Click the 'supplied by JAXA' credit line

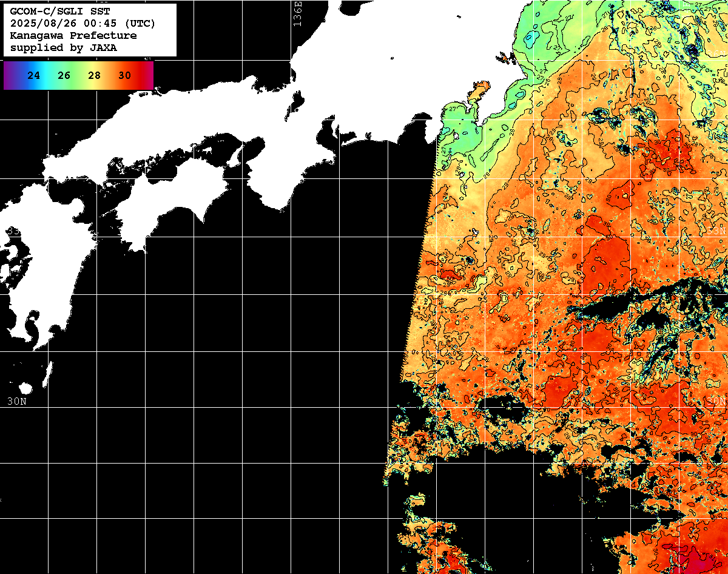tap(64, 48)
